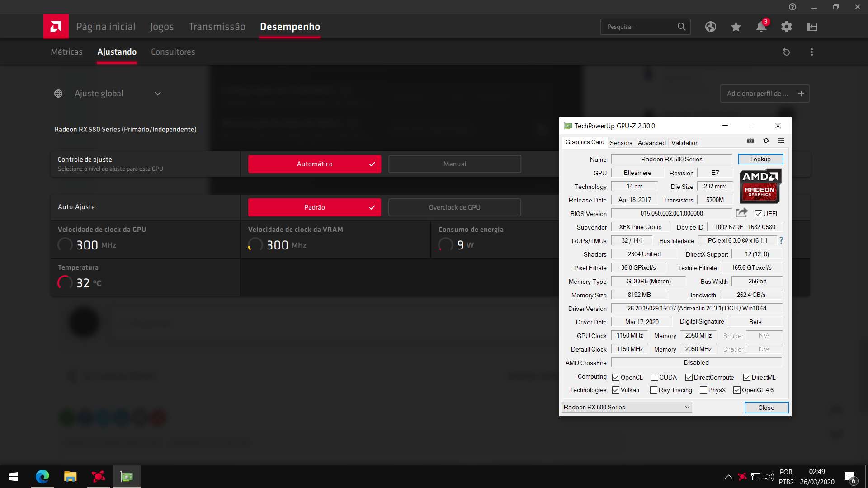Click the search magnifier icon
The image size is (868, 488).
[x=681, y=27]
